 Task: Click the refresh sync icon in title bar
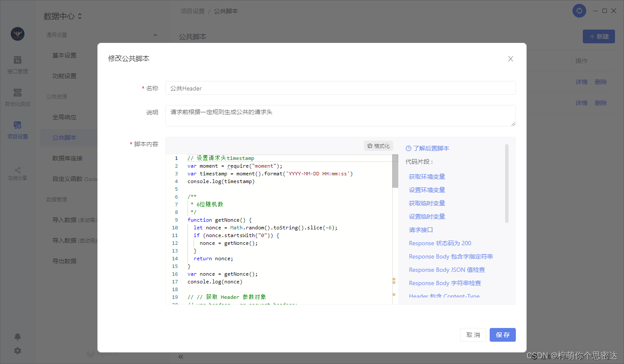(579, 11)
